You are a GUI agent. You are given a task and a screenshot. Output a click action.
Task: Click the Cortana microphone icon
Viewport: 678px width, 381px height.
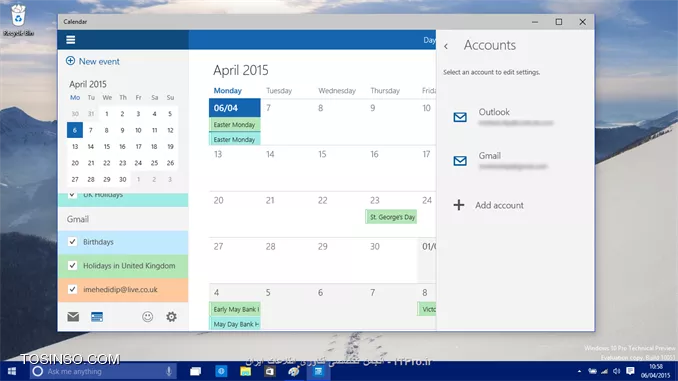coord(169,371)
